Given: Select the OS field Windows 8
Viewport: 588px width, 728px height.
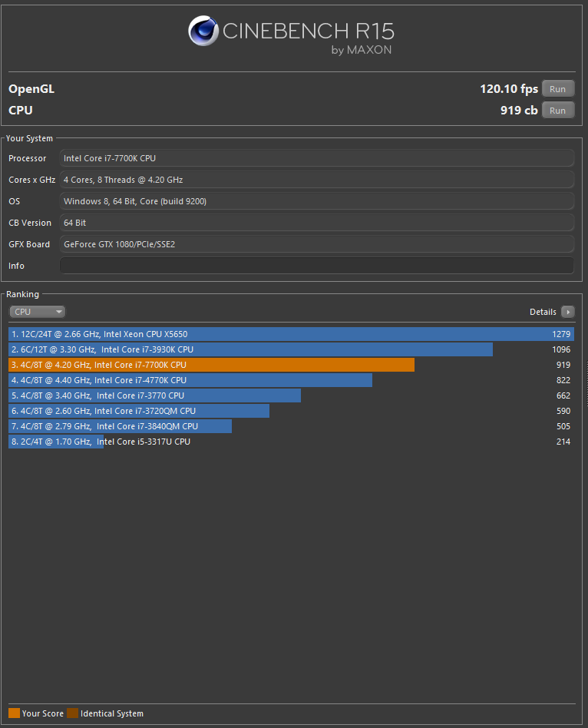Looking at the screenshot, I should pos(317,201).
